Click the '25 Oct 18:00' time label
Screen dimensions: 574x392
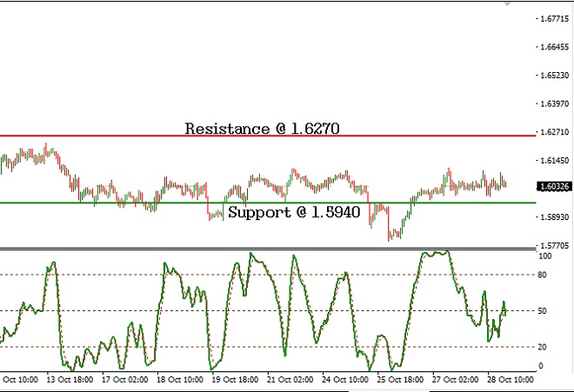(x=400, y=380)
